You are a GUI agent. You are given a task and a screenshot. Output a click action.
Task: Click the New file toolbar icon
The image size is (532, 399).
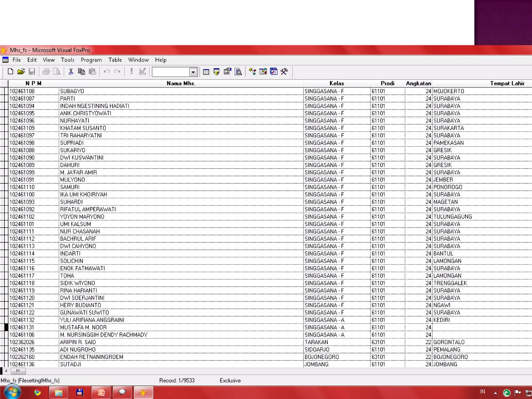point(10,72)
